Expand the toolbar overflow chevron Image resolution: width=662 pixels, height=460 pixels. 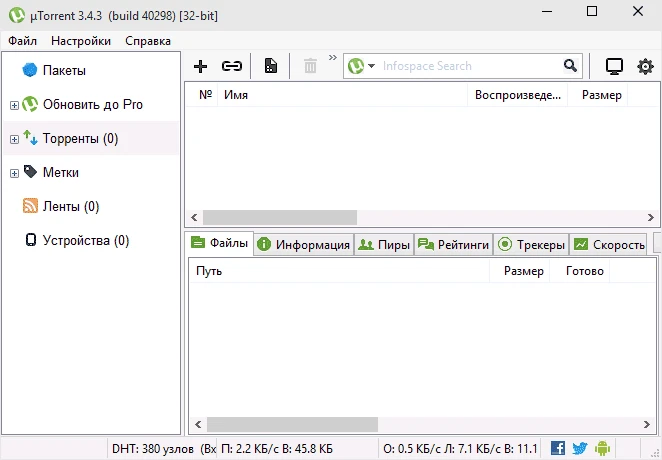[x=333, y=57]
